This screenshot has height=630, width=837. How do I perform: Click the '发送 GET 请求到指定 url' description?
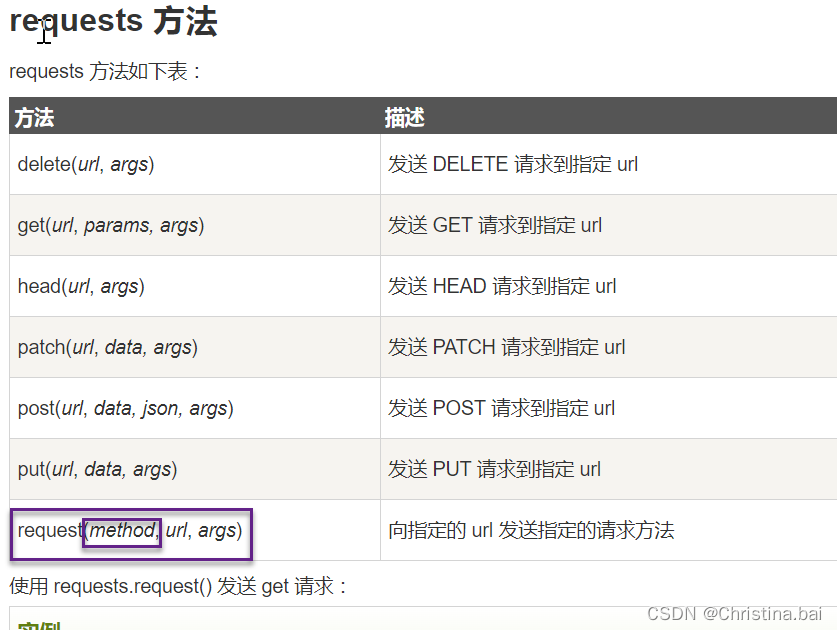tap(495, 225)
